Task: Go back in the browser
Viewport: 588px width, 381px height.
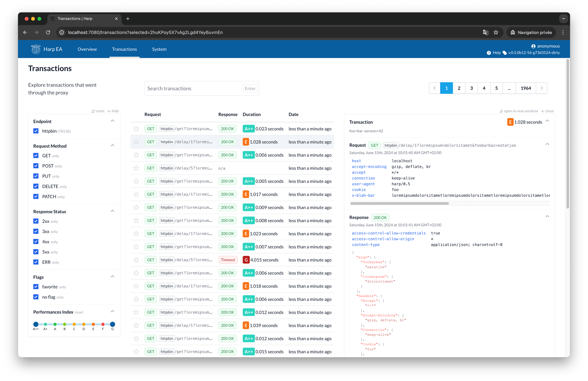Action: point(25,32)
